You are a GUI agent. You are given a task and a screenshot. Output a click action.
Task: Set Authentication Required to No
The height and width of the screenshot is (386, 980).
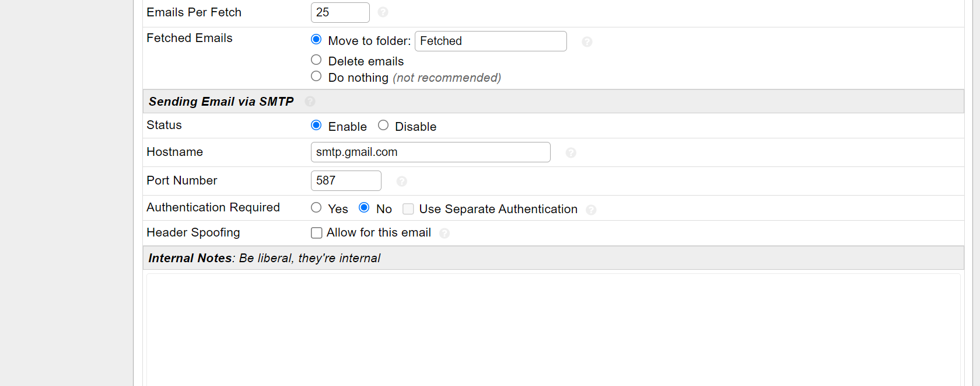point(364,207)
